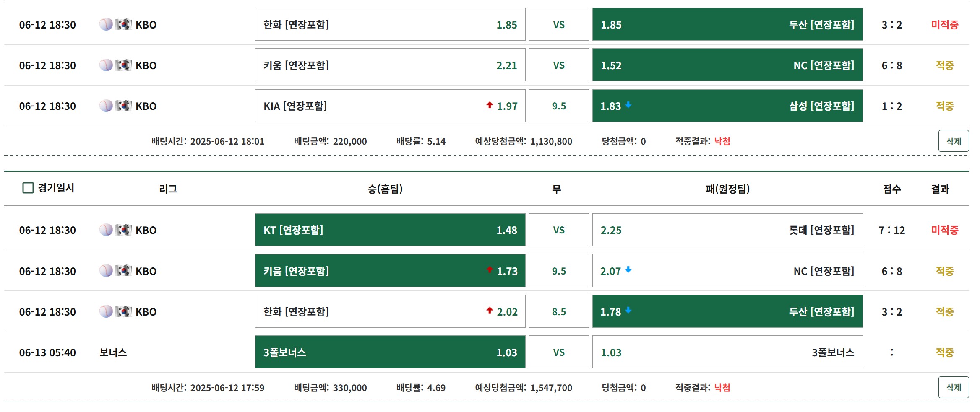Screen dimensions: 980x412
Task: Delete the 330,000 bet with 삭제 button
Action: [x=953, y=387]
